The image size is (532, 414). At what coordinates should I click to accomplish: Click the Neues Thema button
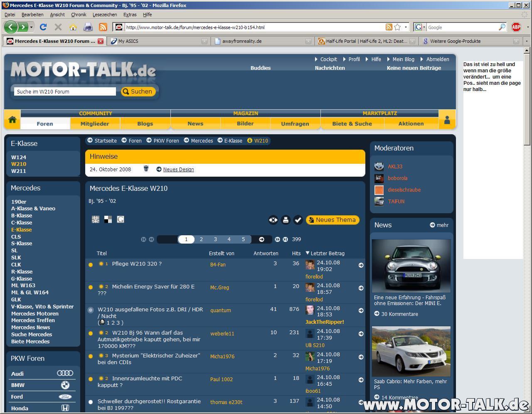click(x=332, y=220)
